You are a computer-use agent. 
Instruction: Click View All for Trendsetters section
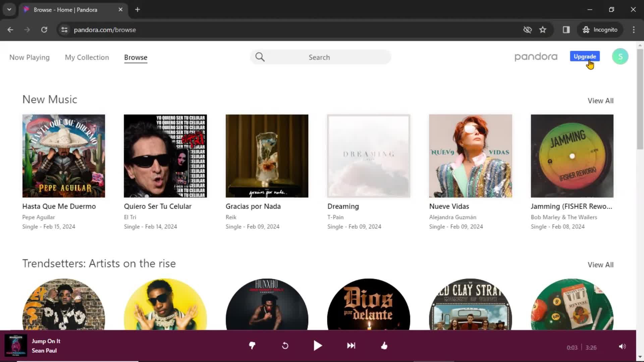[x=600, y=265]
